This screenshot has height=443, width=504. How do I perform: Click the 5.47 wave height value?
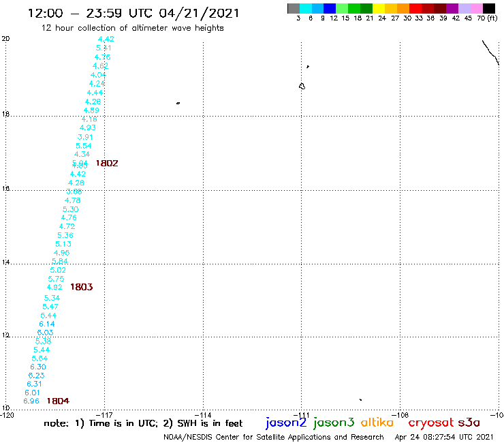pos(50,307)
